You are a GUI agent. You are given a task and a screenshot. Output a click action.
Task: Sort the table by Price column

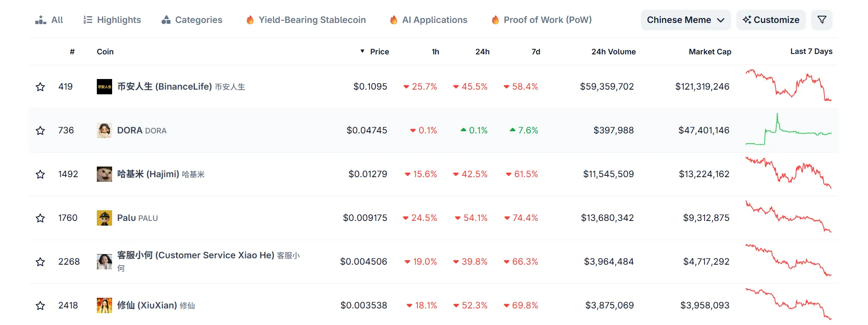pos(379,52)
